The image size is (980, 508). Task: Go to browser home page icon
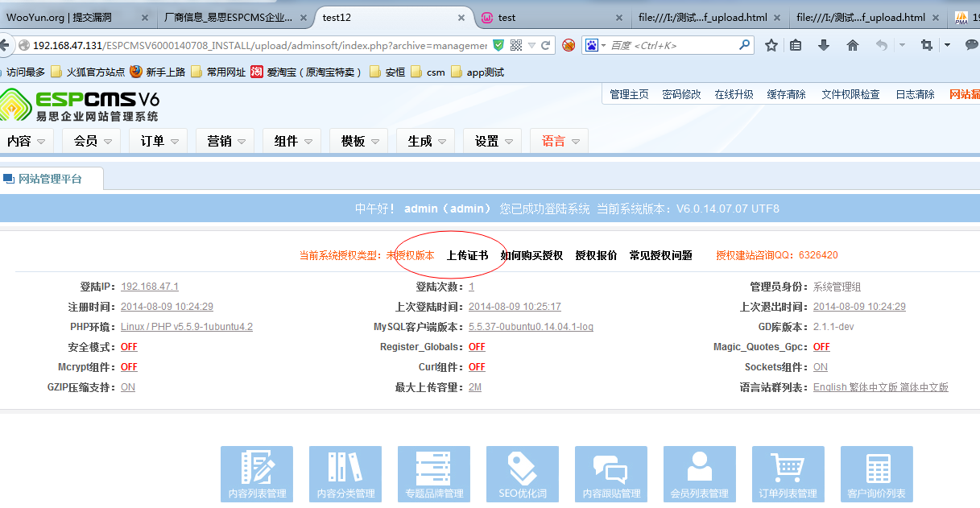pos(852,45)
